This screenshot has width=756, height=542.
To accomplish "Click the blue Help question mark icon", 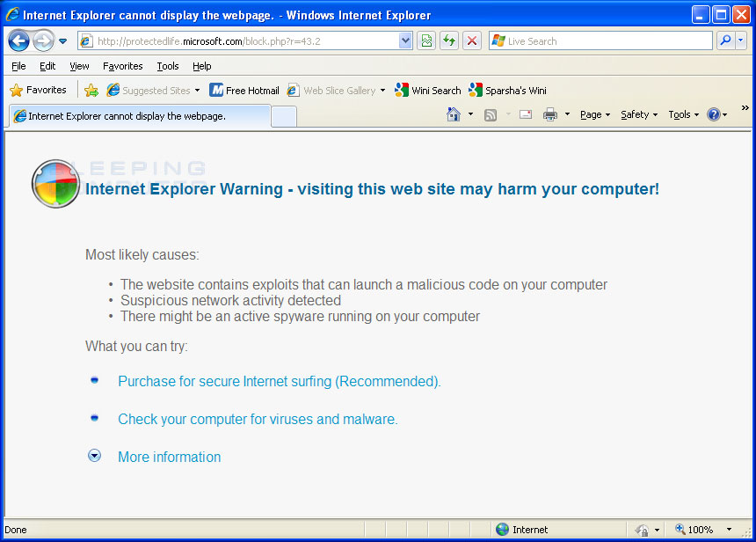I will [x=714, y=114].
